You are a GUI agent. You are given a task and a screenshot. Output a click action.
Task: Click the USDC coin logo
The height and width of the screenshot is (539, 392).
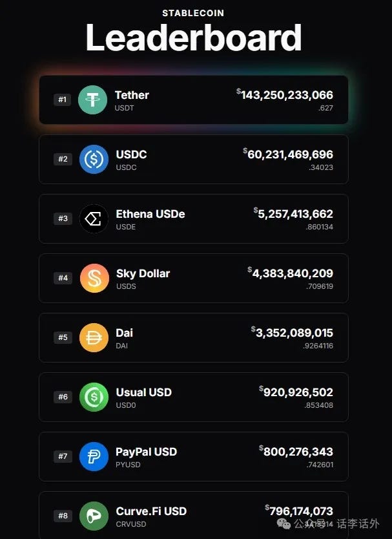(94, 159)
